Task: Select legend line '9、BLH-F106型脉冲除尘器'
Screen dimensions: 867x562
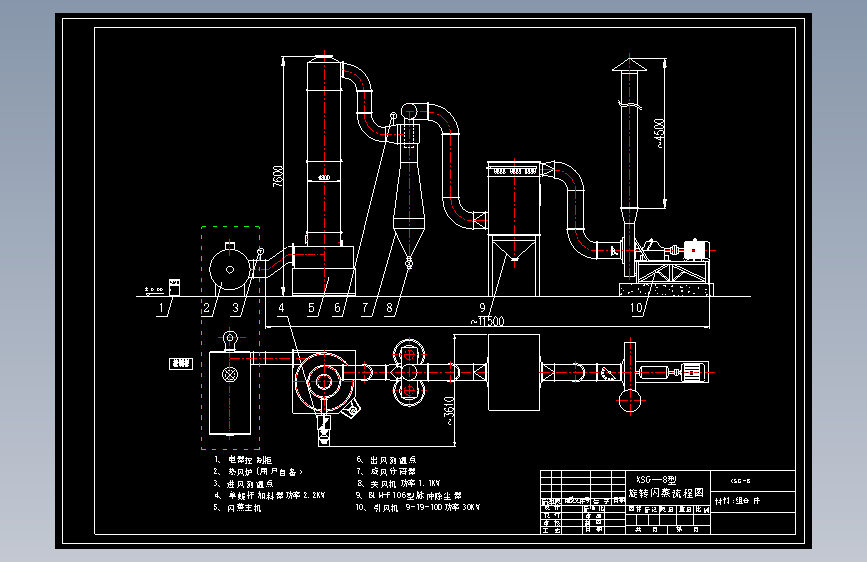Action: tap(408, 496)
